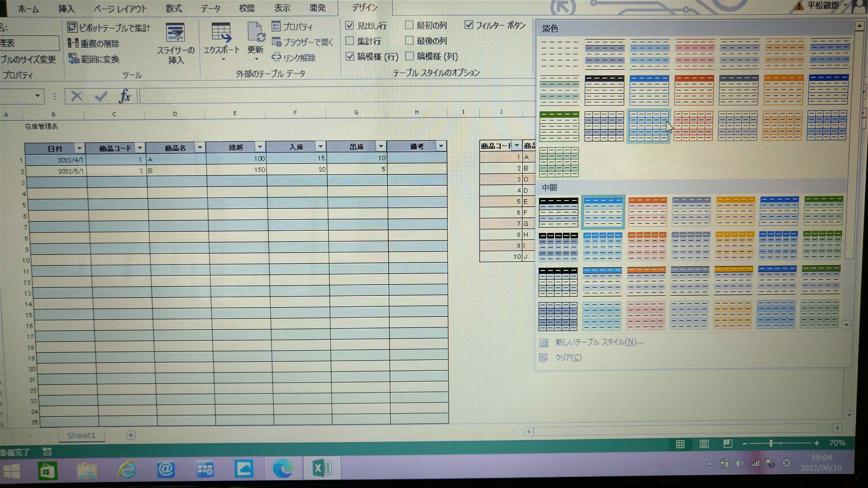Switch to the ホーム (Home) tab
The image size is (868, 488).
pyautogui.click(x=29, y=9)
